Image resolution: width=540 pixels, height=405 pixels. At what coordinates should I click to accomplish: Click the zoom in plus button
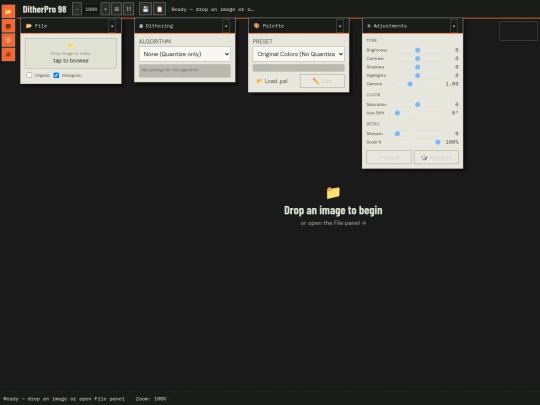click(x=105, y=9)
